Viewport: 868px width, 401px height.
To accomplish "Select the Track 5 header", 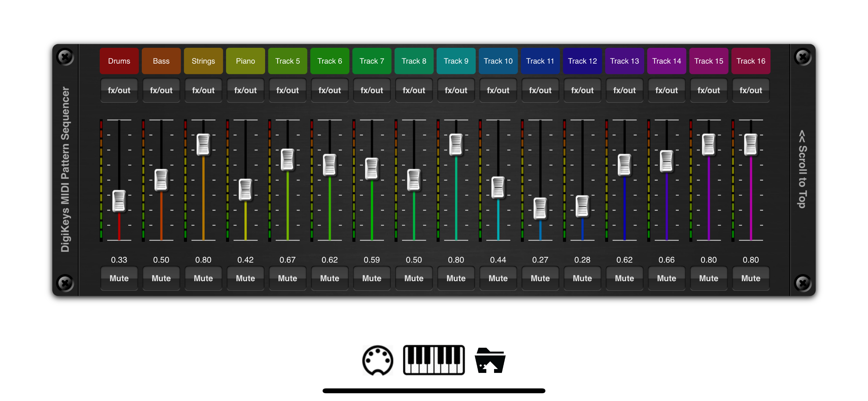I will [x=287, y=61].
